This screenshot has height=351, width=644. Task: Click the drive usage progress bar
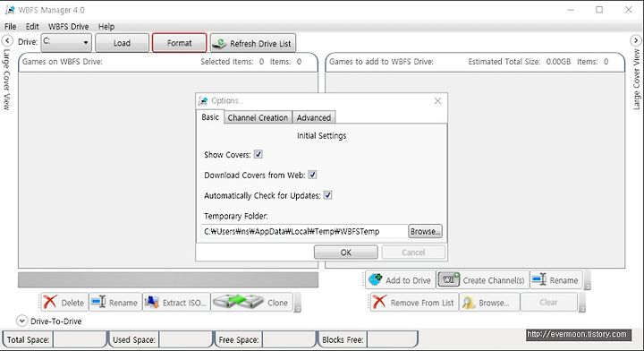168,279
